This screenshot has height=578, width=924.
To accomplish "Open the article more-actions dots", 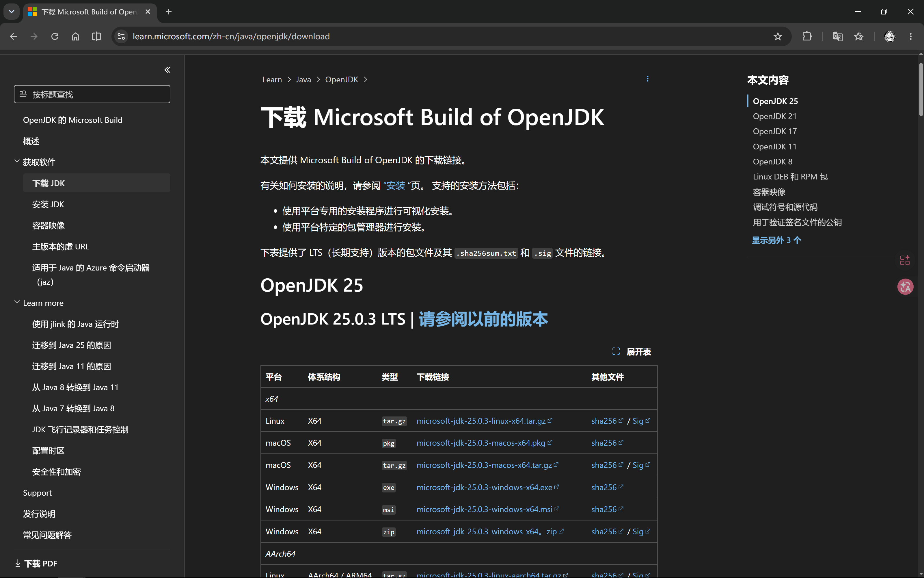I will coord(648,79).
